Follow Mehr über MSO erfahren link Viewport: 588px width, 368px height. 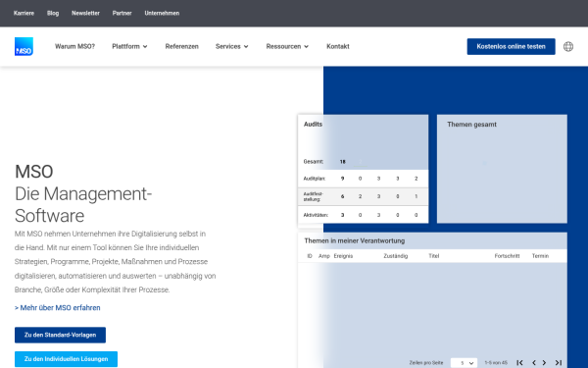(58, 308)
